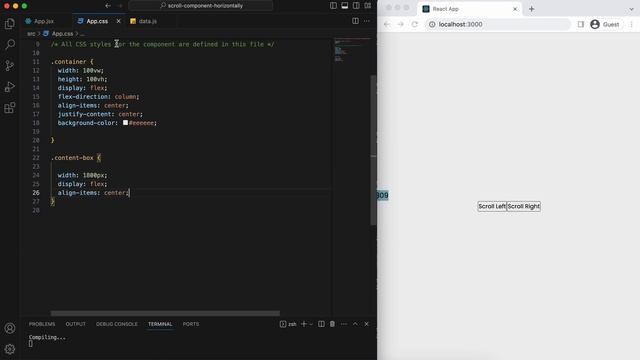Create a new terminal with plus
640x360 pixels.
point(304,324)
